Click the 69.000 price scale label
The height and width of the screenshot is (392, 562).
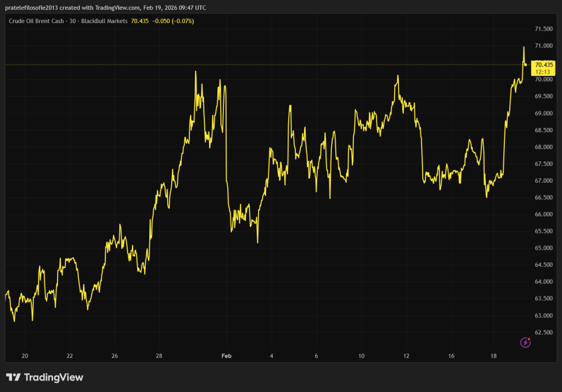(x=543, y=113)
